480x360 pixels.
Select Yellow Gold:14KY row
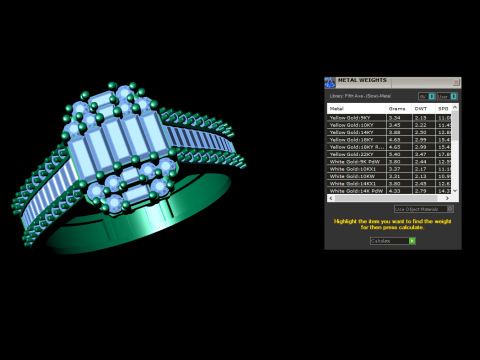pyautogui.click(x=389, y=132)
